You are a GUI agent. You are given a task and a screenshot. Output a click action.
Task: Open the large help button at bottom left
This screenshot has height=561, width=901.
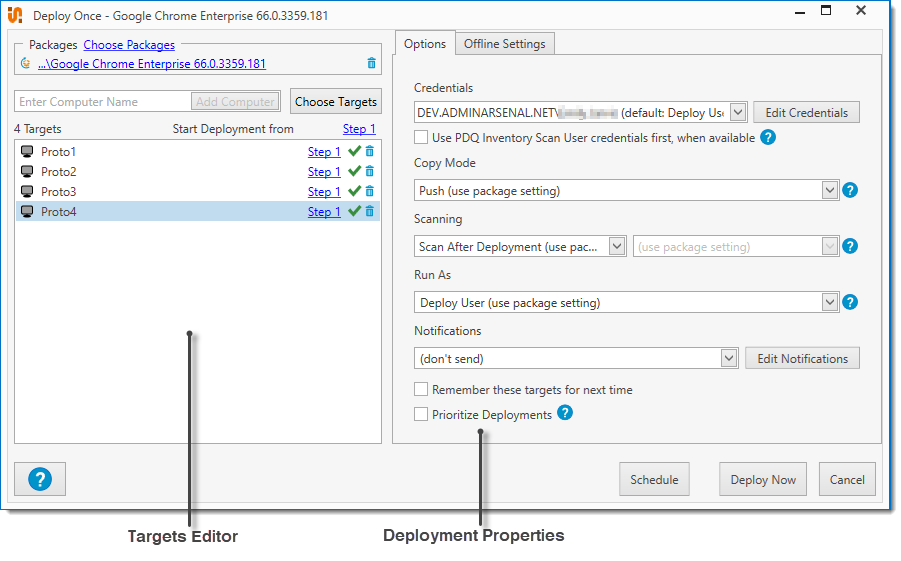tap(40, 479)
